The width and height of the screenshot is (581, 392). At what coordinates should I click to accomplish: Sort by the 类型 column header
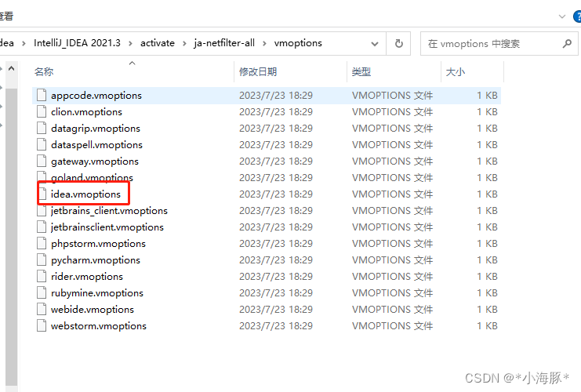pyautogui.click(x=361, y=72)
